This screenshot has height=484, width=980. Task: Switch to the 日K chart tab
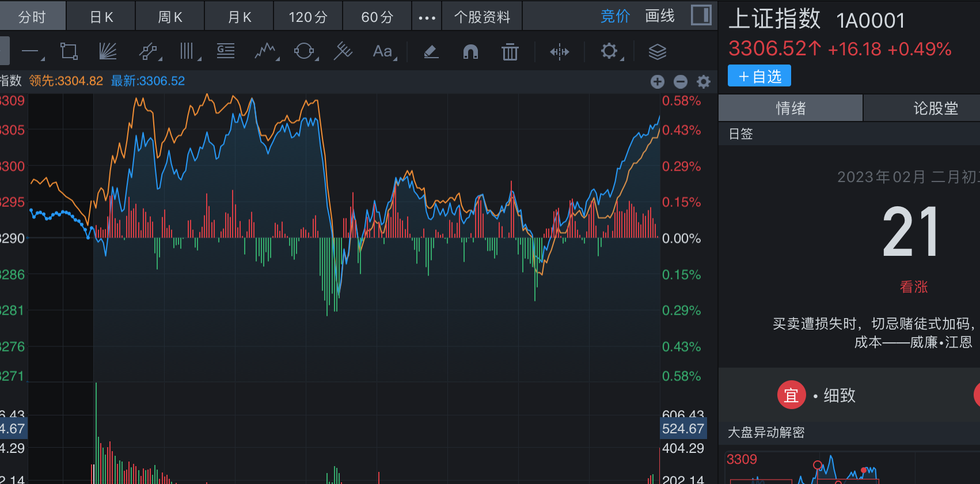101,17
